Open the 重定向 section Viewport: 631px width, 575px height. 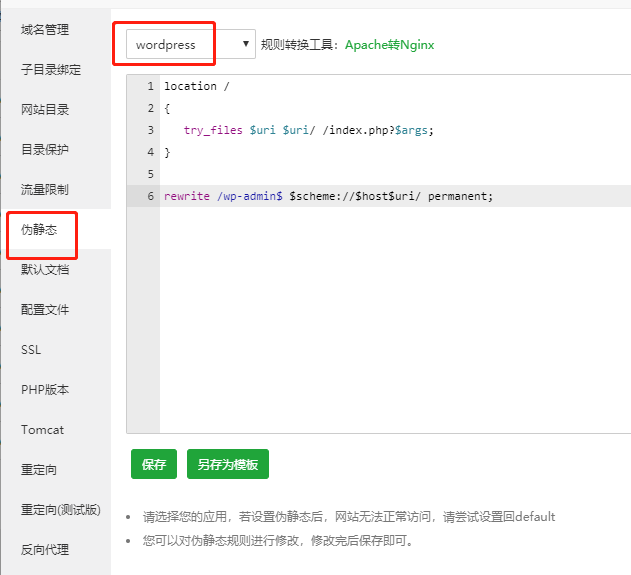pyautogui.click(x=39, y=470)
